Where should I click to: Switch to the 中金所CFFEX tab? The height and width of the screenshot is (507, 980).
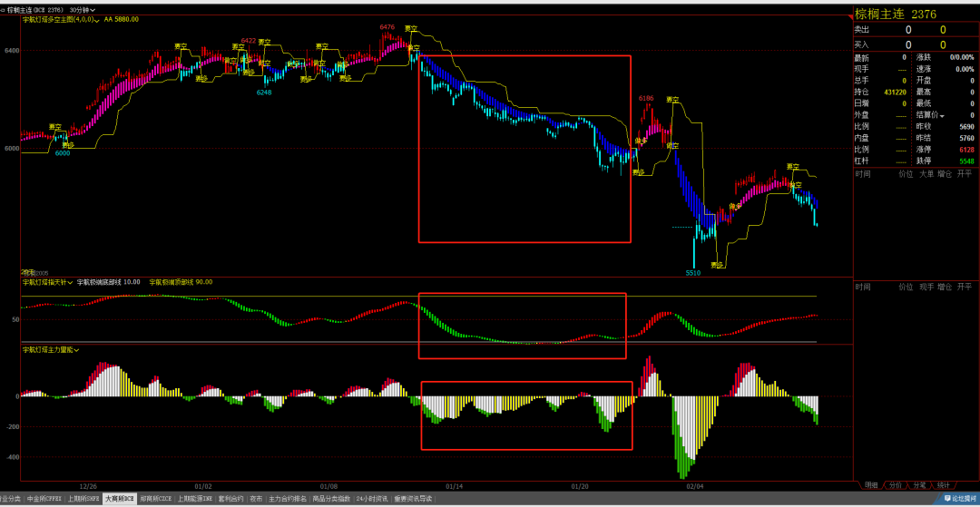pos(44,499)
